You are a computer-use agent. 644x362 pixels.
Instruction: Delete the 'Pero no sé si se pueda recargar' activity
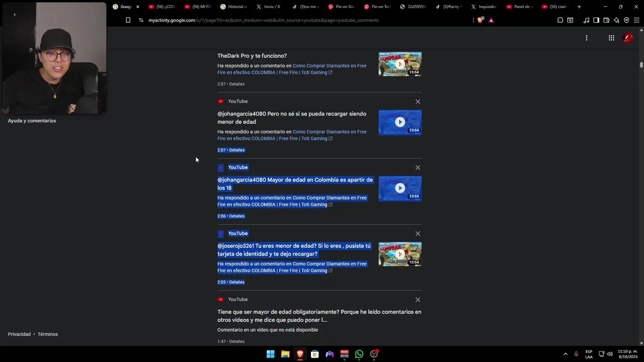[x=418, y=102]
